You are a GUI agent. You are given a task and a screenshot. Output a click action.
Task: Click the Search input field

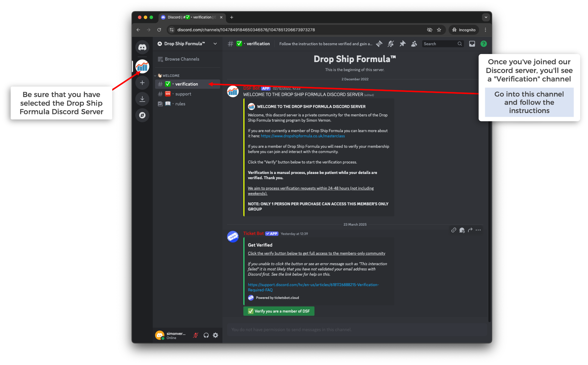point(440,44)
